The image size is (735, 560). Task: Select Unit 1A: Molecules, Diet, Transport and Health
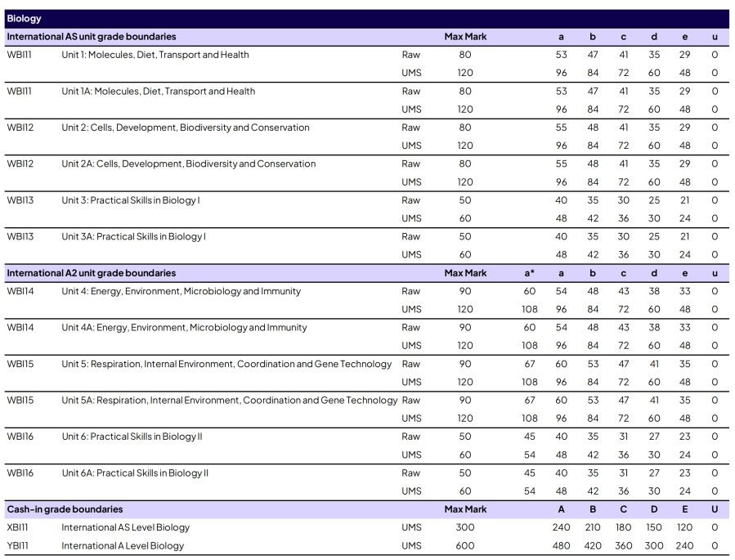coord(158,92)
